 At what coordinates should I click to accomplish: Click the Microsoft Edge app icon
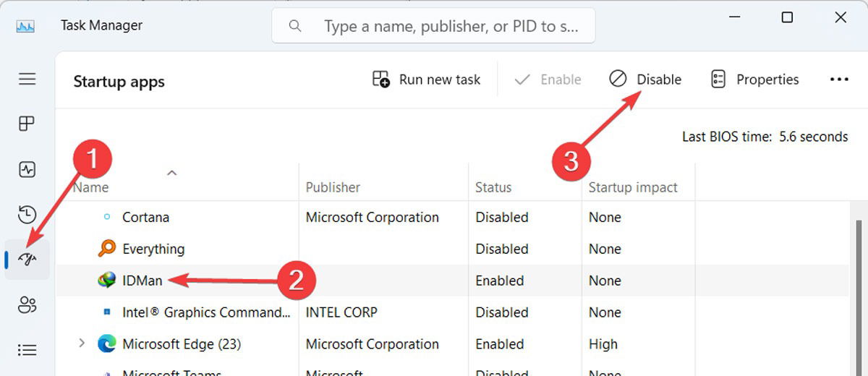point(107,344)
